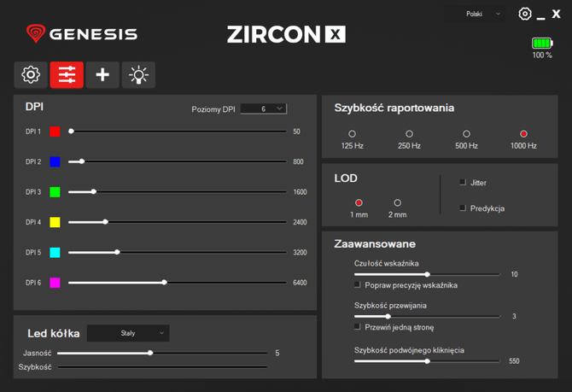
Task: Open the Led kółka mode dropdown
Action: 128,333
